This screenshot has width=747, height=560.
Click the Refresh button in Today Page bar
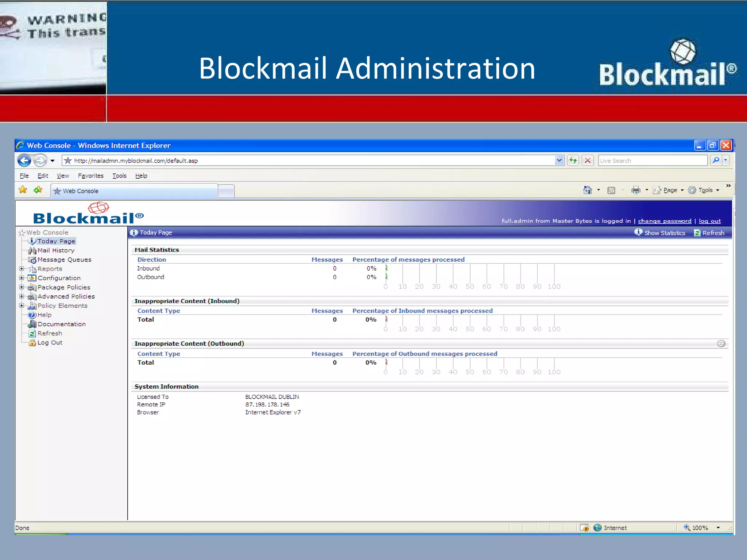pos(709,233)
